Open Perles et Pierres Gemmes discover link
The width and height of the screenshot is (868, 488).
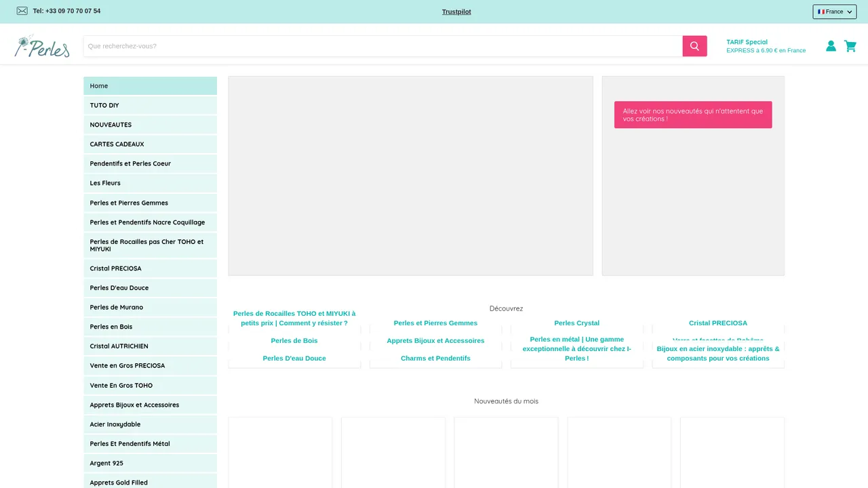click(x=435, y=323)
